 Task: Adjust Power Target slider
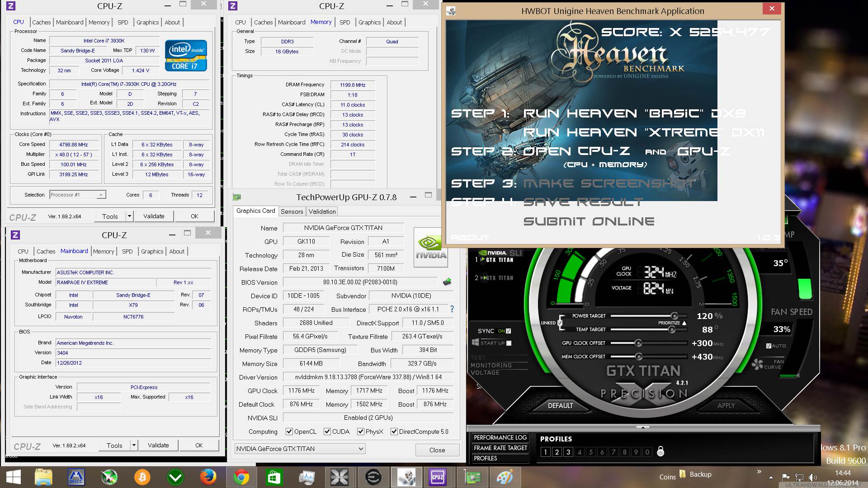pos(674,316)
